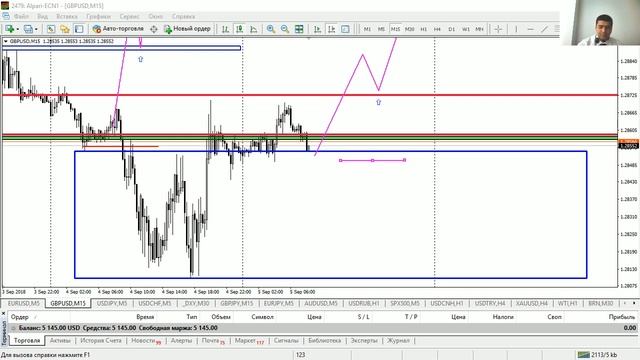Click Новый ордер button

[187, 29]
